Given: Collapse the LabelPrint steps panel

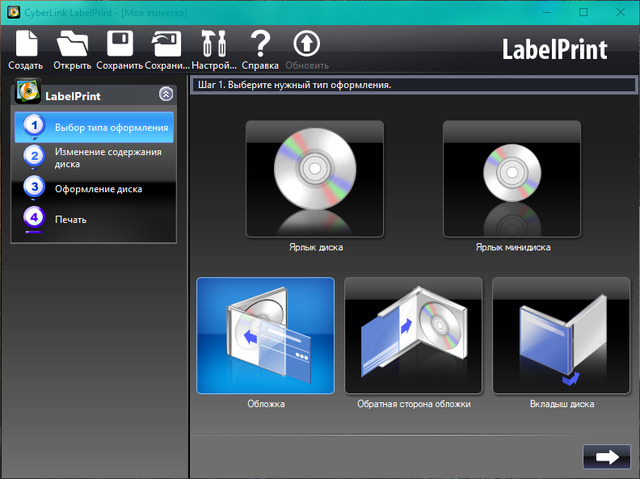Looking at the screenshot, I should point(166,95).
